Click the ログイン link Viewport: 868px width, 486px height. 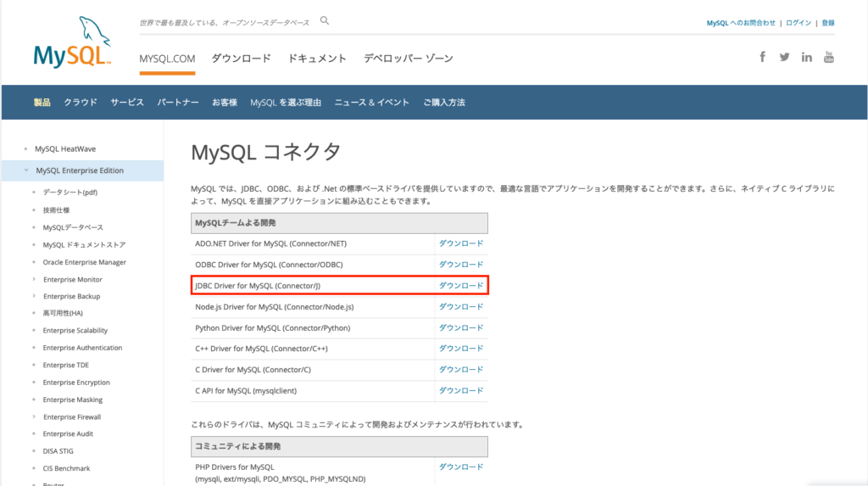click(798, 23)
